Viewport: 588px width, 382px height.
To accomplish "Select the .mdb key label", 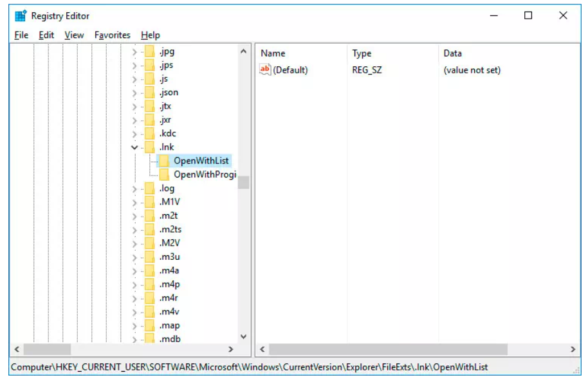I will click(169, 339).
